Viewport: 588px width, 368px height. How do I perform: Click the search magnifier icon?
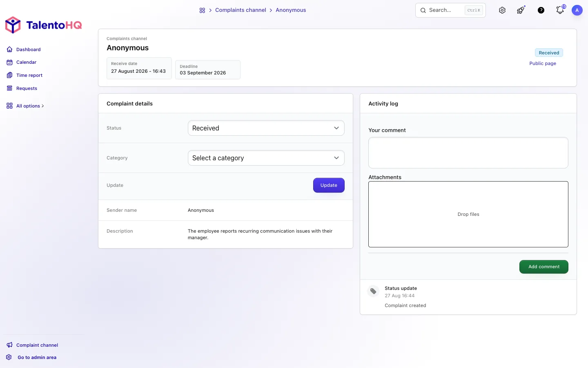(423, 10)
